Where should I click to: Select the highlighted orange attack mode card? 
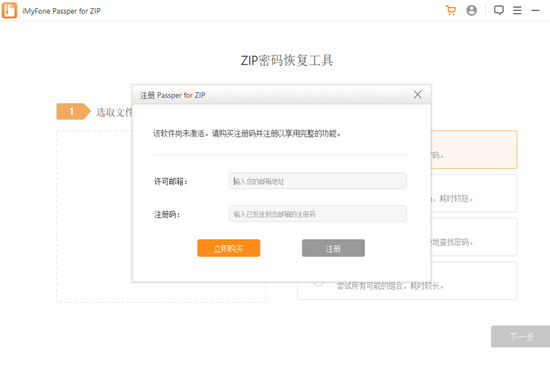point(474,149)
